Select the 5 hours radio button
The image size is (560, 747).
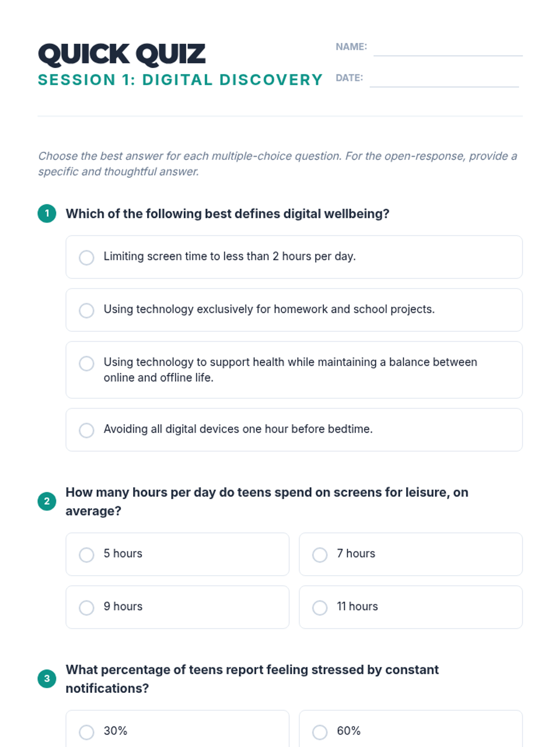coord(86,555)
